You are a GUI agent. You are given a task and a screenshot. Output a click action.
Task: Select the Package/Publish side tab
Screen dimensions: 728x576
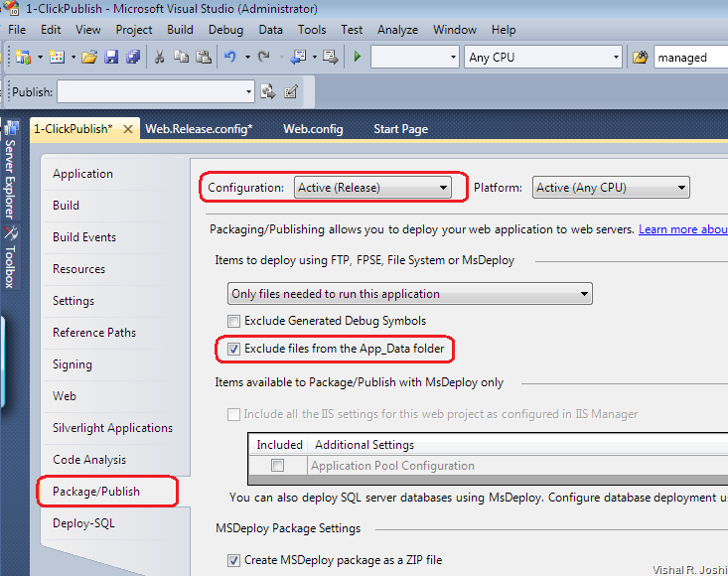[x=96, y=492]
